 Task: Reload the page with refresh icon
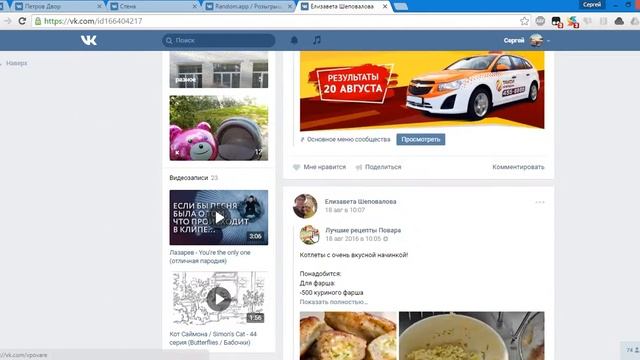(x=22, y=21)
